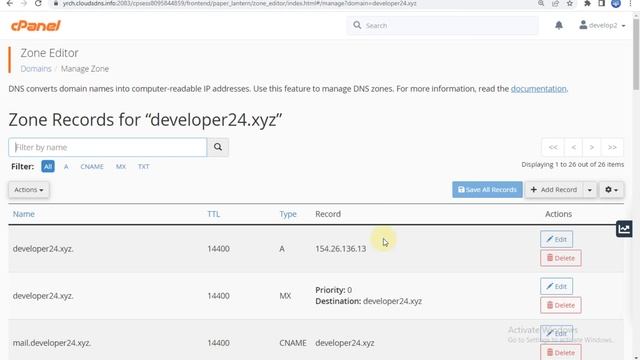Click IP address 154.26.136.13

(x=340, y=249)
